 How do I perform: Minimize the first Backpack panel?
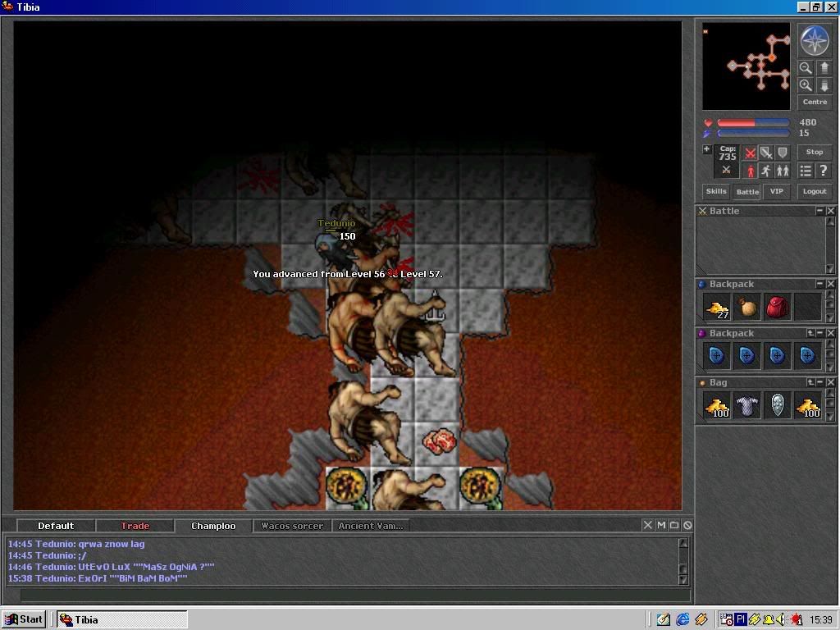click(819, 284)
